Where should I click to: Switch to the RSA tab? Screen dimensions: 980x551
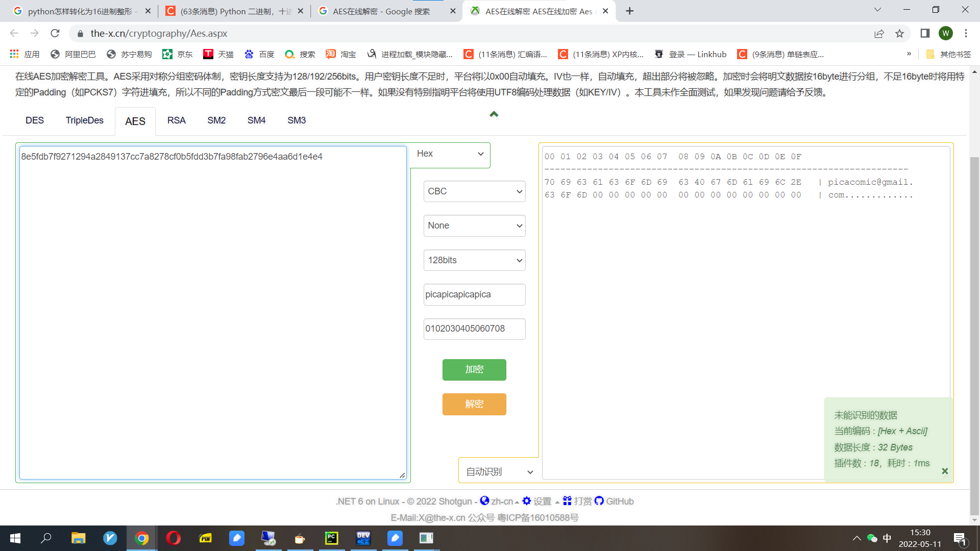pyautogui.click(x=176, y=120)
